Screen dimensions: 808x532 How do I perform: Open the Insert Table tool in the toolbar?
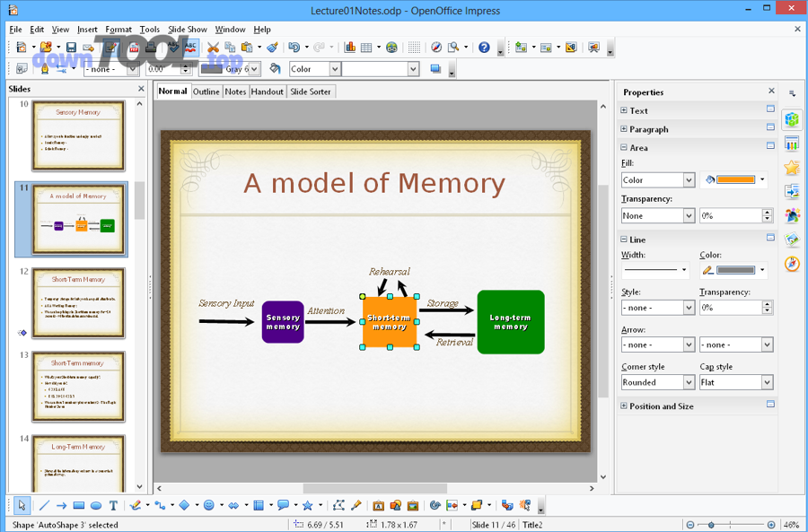pyautogui.click(x=365, y=46)
